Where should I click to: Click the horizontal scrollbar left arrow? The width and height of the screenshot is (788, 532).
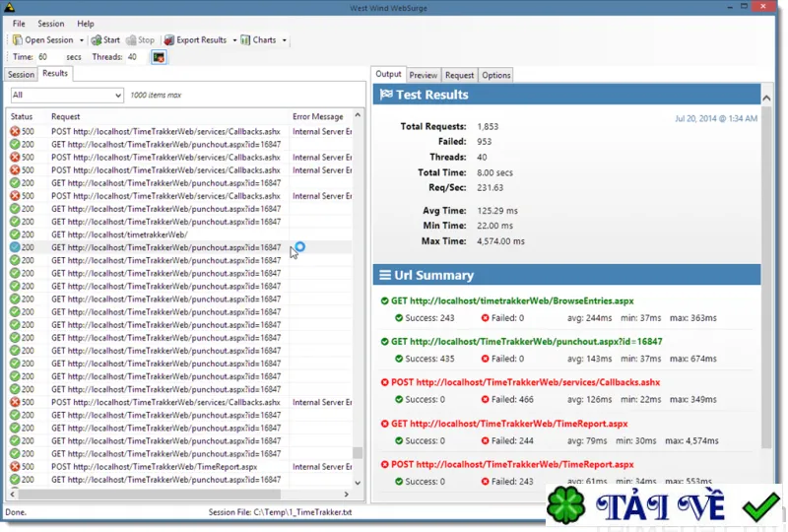pos(13,495)
